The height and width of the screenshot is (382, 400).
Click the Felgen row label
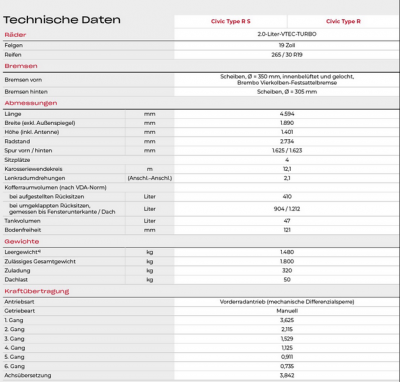coord(14,45)
